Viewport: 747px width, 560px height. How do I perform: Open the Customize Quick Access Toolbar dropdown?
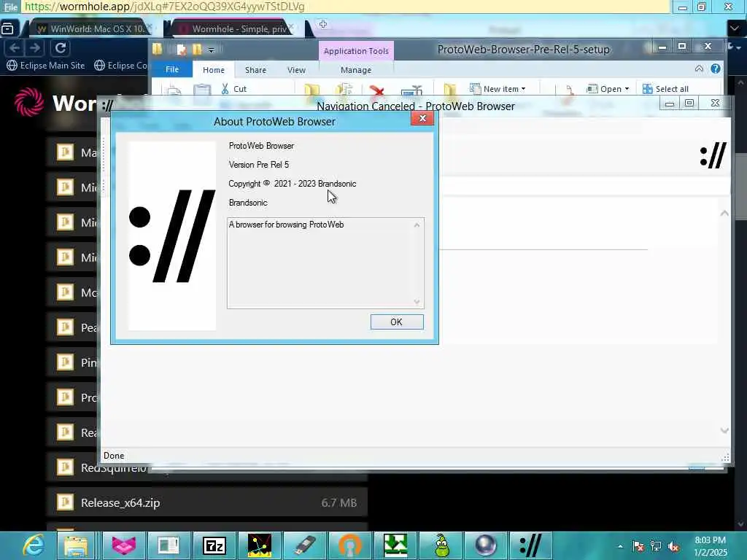[211, 50]
